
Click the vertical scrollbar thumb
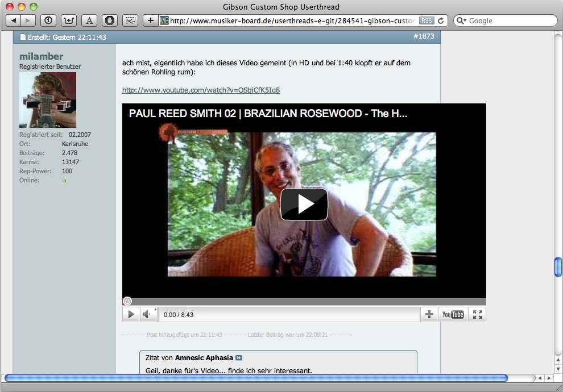point(558,267)
